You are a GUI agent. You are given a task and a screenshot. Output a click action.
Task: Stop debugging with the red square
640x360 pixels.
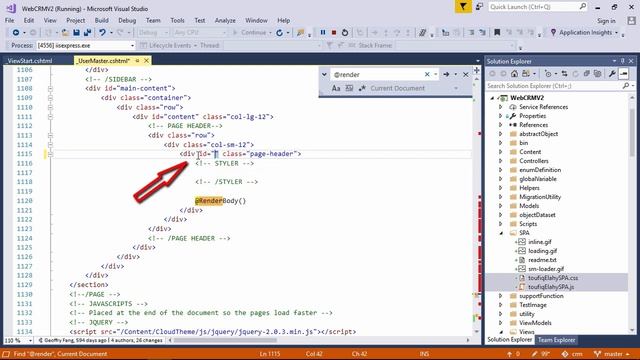click(x=333, y=33)
